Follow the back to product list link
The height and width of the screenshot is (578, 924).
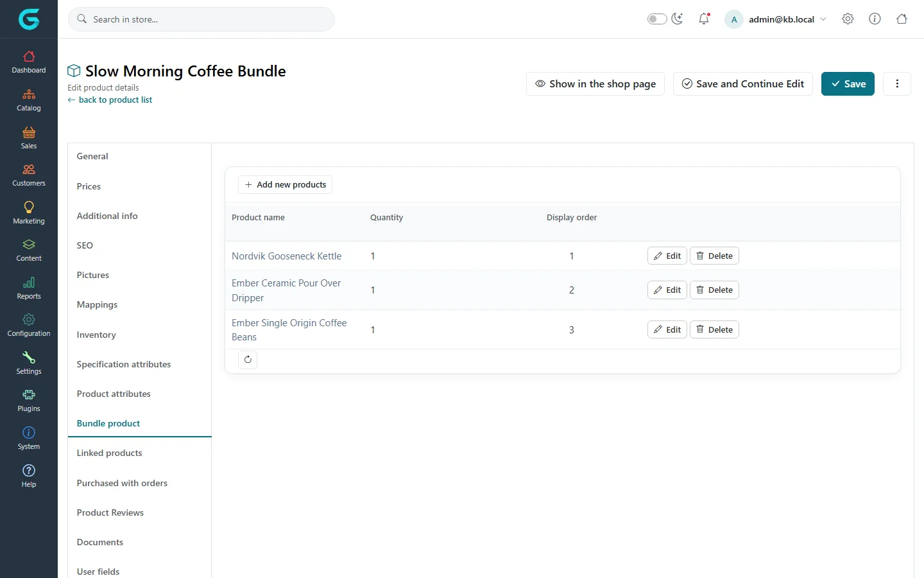(x=110, y=100)
